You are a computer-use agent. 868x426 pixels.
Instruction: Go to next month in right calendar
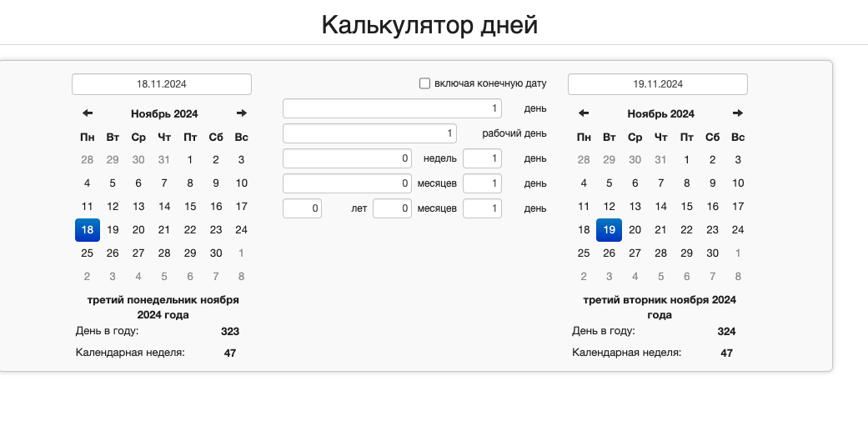[737, 113]
